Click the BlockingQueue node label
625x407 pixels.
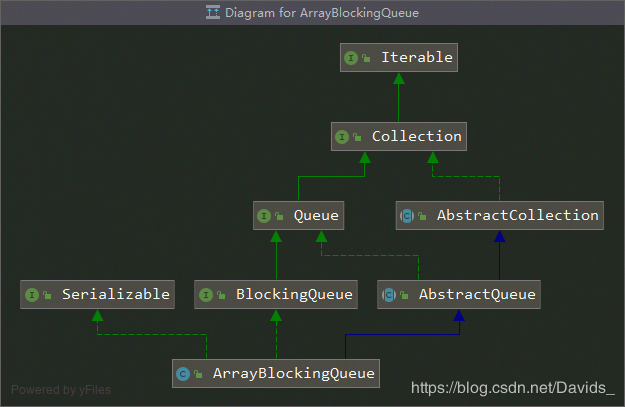(294, 295)
